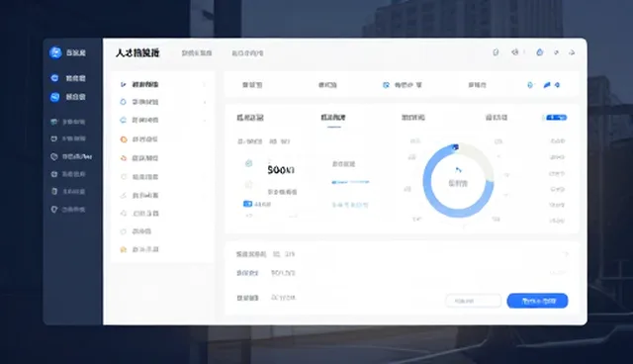Image resolution: width=633 pixels, height=364 pixels.
Task: Expand the chevron on the first menu list row
Action: point(205,84)
